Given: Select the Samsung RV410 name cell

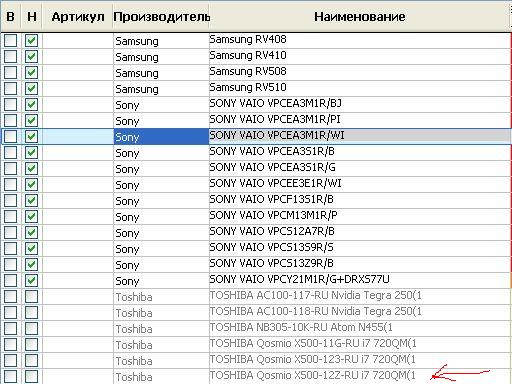Looking at the screenshot, I should [x=360, y=57].
